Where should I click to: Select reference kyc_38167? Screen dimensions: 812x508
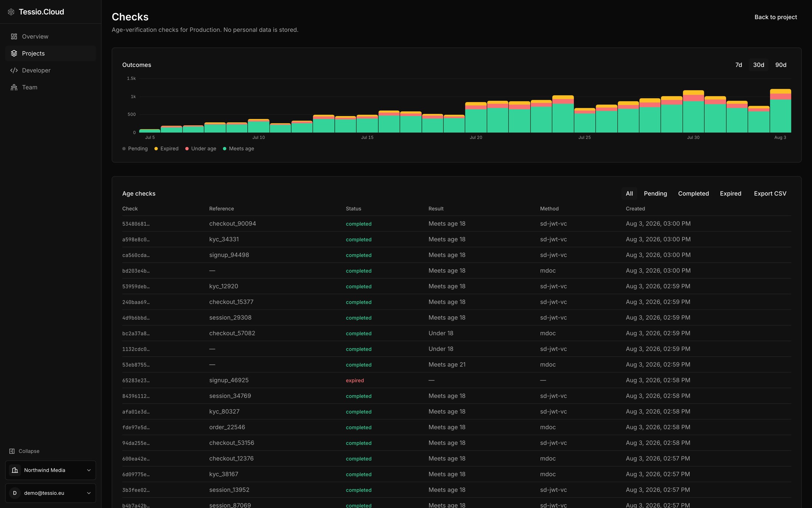[x=223, y=474]
